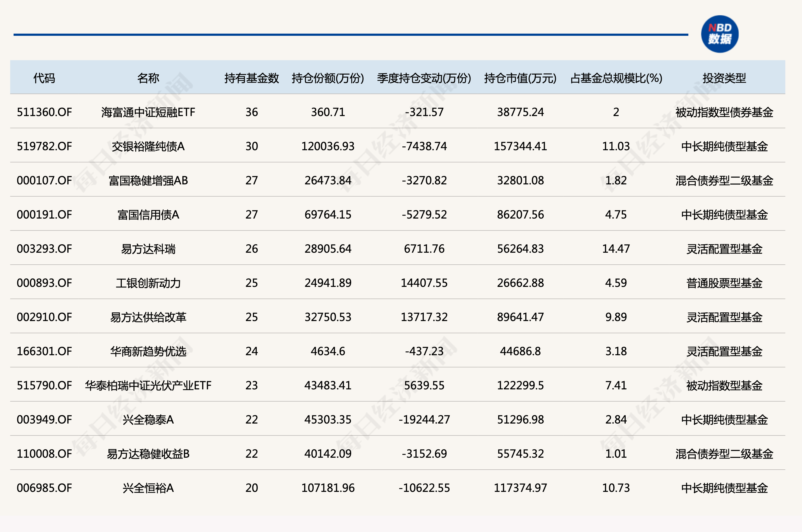Select fund name 兴全稳泰A

click(x=148, y=420)
